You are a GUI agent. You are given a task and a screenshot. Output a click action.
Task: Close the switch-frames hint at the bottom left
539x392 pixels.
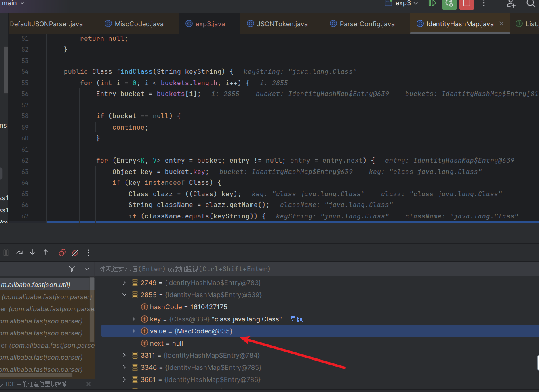pyautogui.click(x=88, y=384)
